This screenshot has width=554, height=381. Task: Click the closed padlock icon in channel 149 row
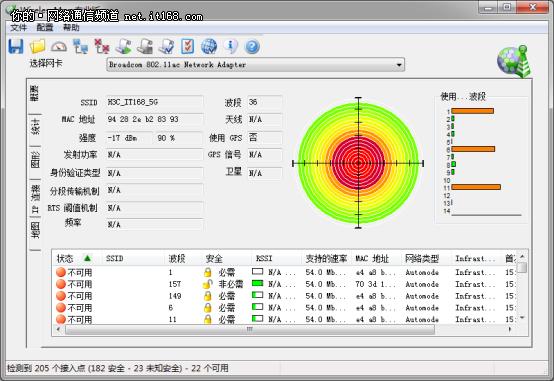coord(208,296)
